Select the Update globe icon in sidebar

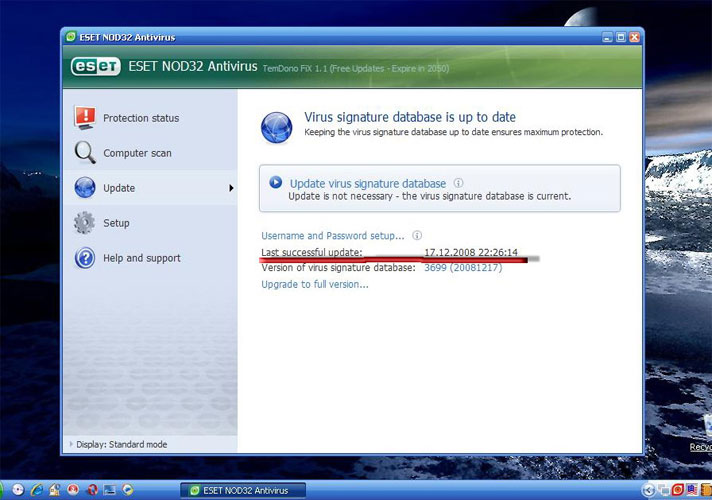(85, 188)
